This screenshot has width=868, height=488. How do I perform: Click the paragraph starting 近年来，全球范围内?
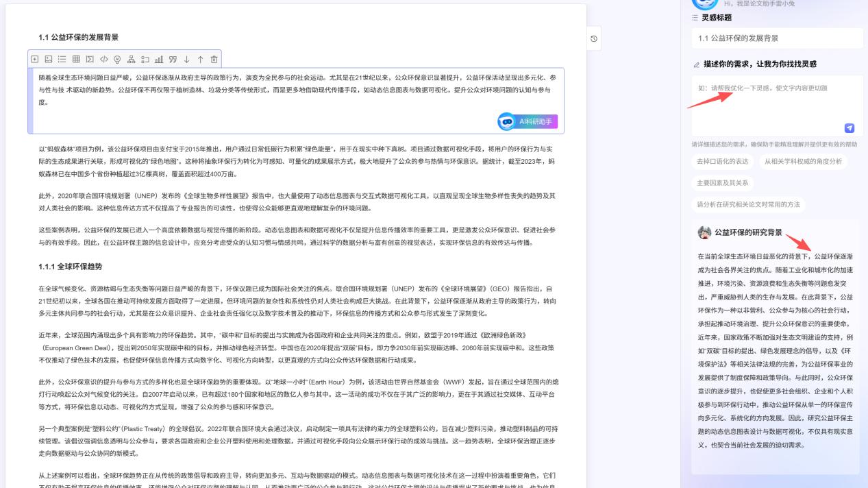click(297, 348)
